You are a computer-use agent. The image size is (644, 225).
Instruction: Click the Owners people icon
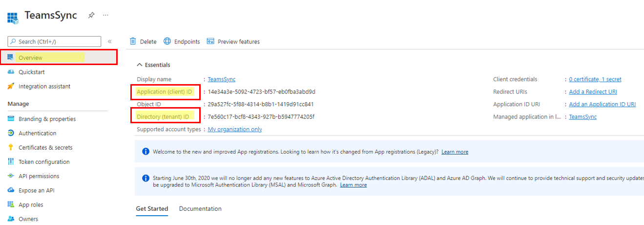click(11, 219)
